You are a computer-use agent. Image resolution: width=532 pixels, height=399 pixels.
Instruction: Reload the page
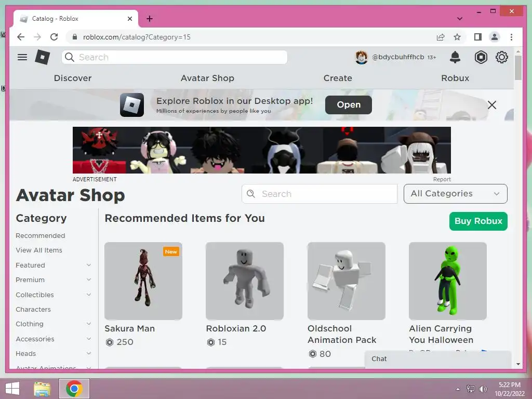click(x=54, y=37)
